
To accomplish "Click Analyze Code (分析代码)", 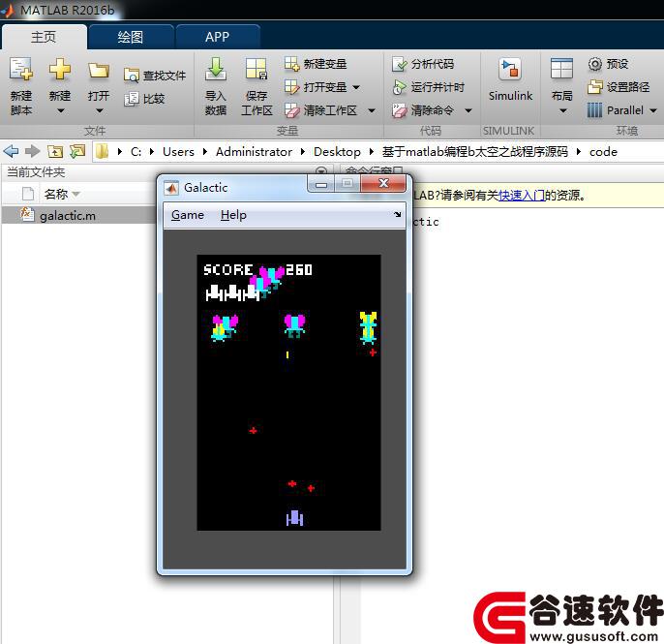I will [423, 64].
